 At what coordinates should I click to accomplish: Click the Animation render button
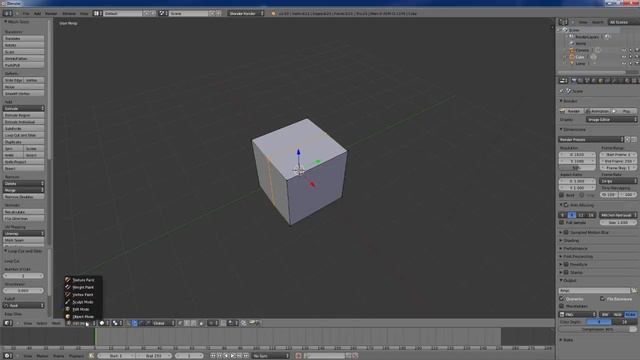click(x=597, y=111)
